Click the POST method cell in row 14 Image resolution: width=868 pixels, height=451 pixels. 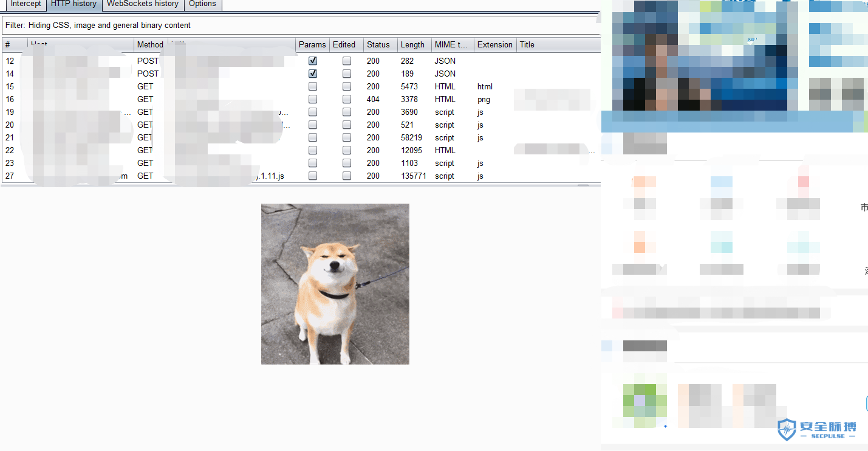point(148,74)
